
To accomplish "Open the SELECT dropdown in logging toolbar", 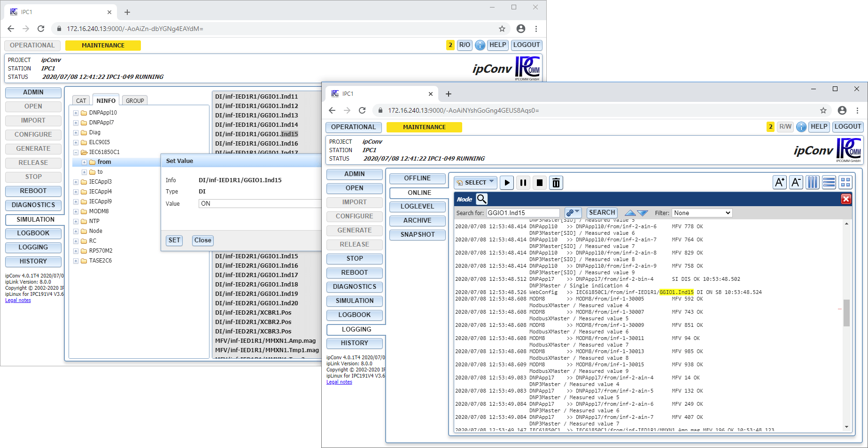I will tap(475, 183).
